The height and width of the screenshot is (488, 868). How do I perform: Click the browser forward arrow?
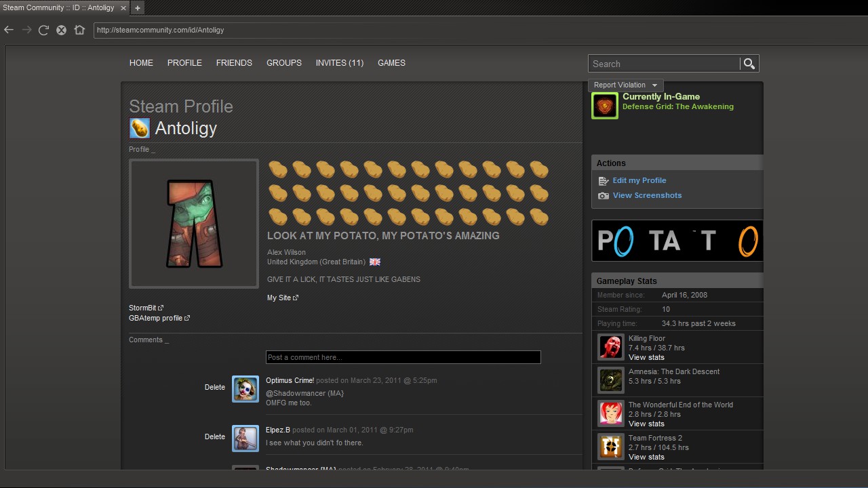pyautogui.click(x=27, y=30)
